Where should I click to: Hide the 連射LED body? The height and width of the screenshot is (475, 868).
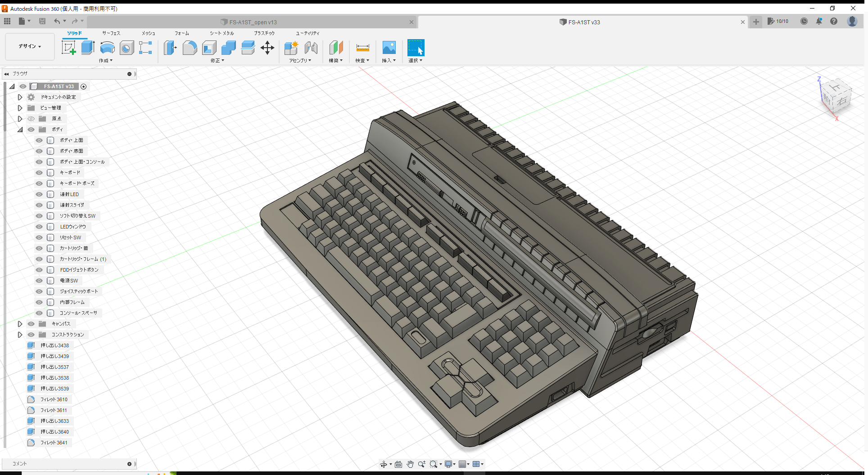(39, 194)
